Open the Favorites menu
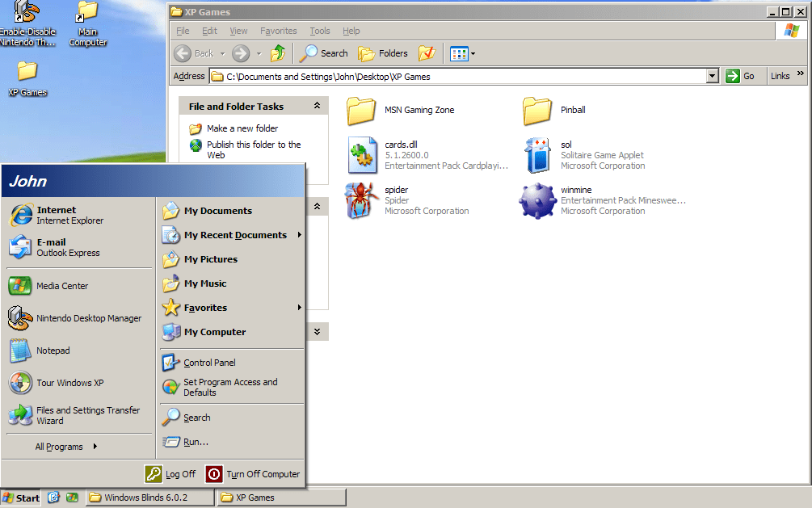This screenshot has height=508, width=812. click(278, 31)
